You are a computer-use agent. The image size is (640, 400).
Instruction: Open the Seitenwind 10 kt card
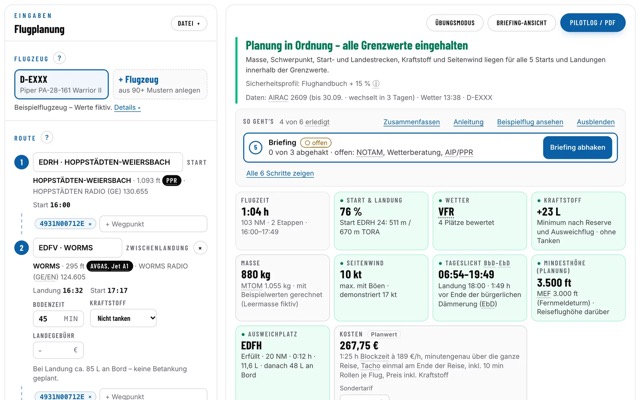click(x=381, y=288)
